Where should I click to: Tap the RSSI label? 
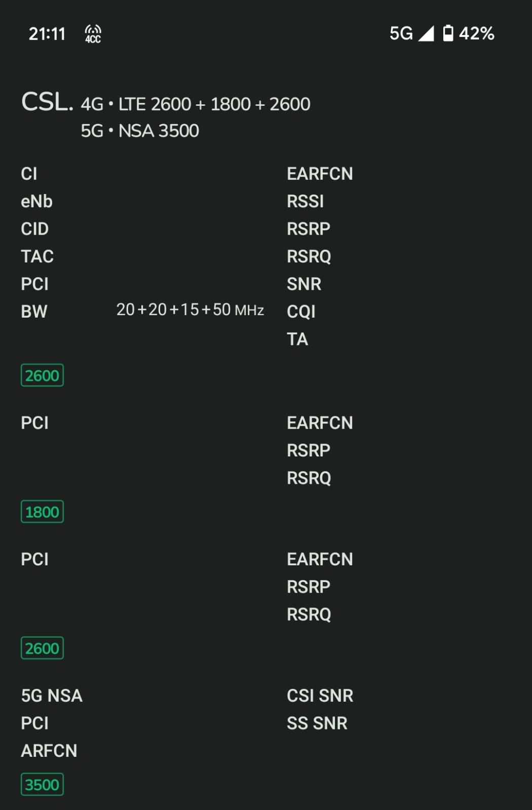[x=305, y=202]
